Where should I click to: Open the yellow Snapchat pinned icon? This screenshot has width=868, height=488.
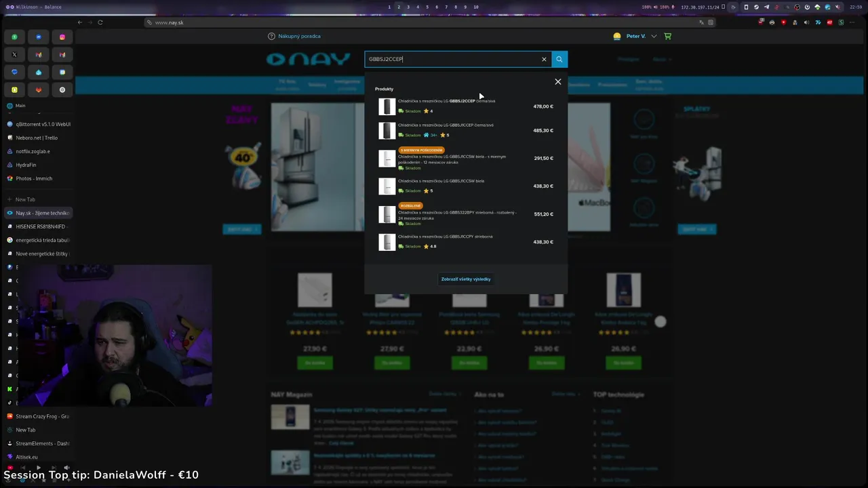click(x=14, y=90)
